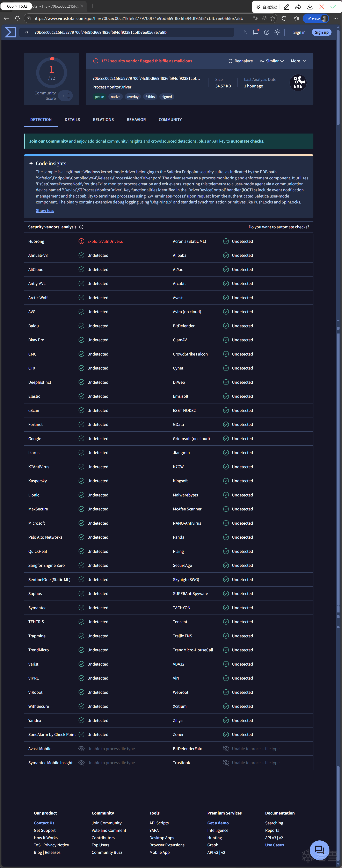
Task: Click the info icon beside Security vendors' analysis
Action: tap(81, 227)
